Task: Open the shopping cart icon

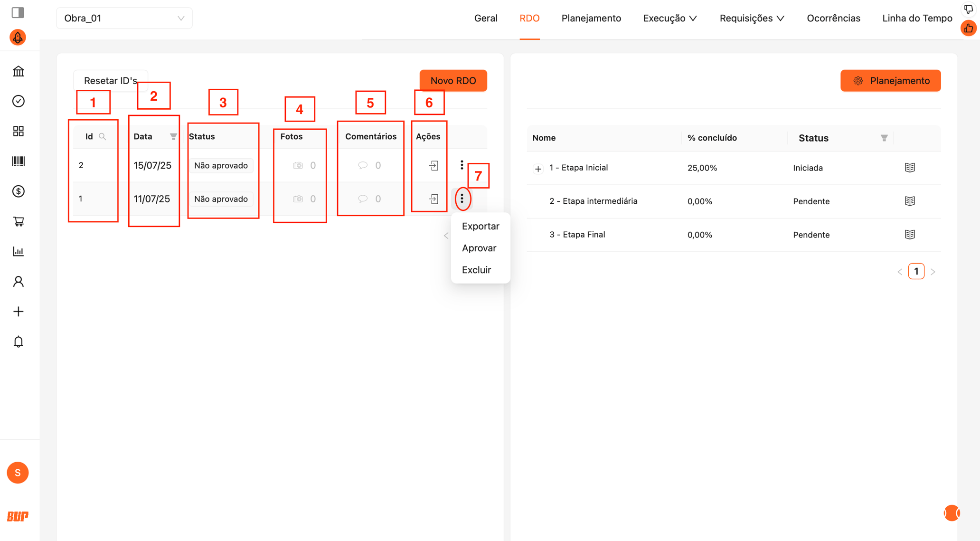Action: (18, 221)
